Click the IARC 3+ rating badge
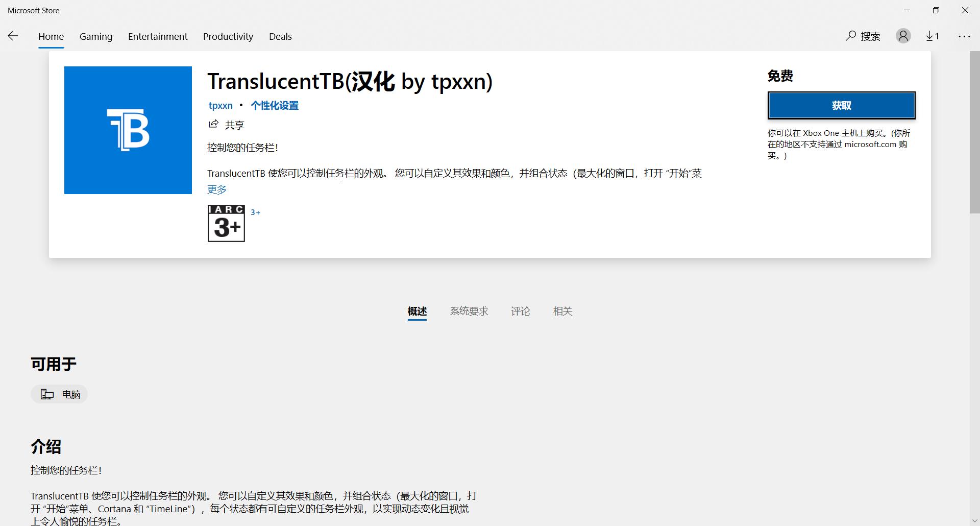Screen dimensions: 980x526 coord(226,223)
